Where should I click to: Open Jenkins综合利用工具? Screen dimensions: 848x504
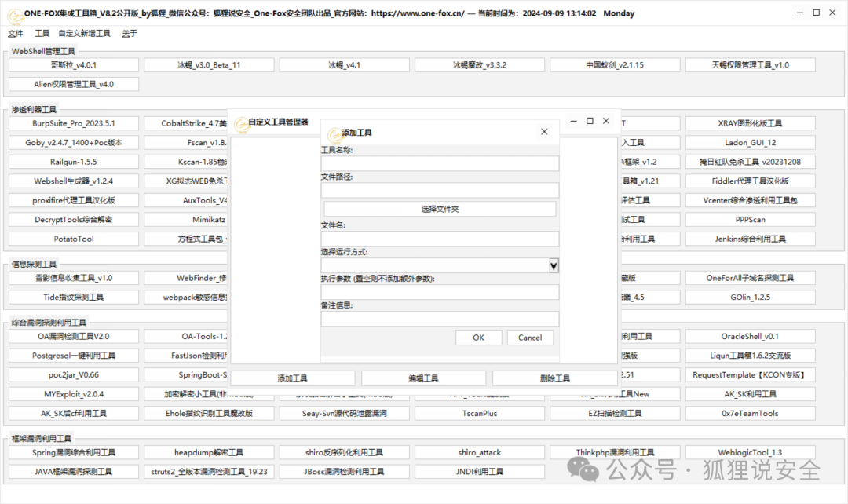click(750, 239)
